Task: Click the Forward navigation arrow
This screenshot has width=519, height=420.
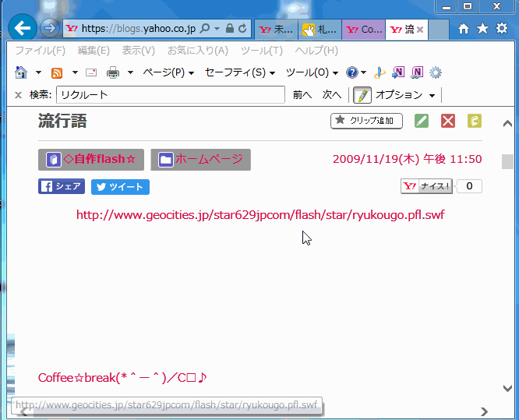Action: click(50, 28)
